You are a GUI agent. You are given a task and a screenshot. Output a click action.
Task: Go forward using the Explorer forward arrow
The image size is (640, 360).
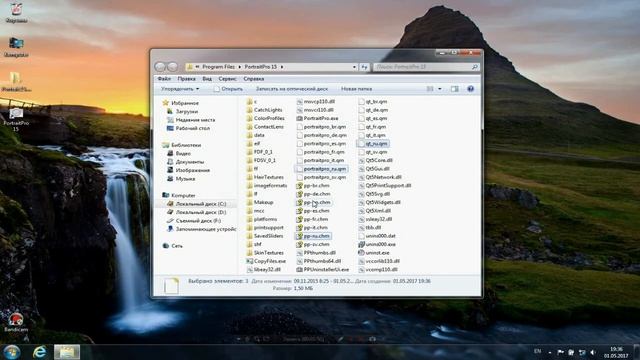coord(172,67)
